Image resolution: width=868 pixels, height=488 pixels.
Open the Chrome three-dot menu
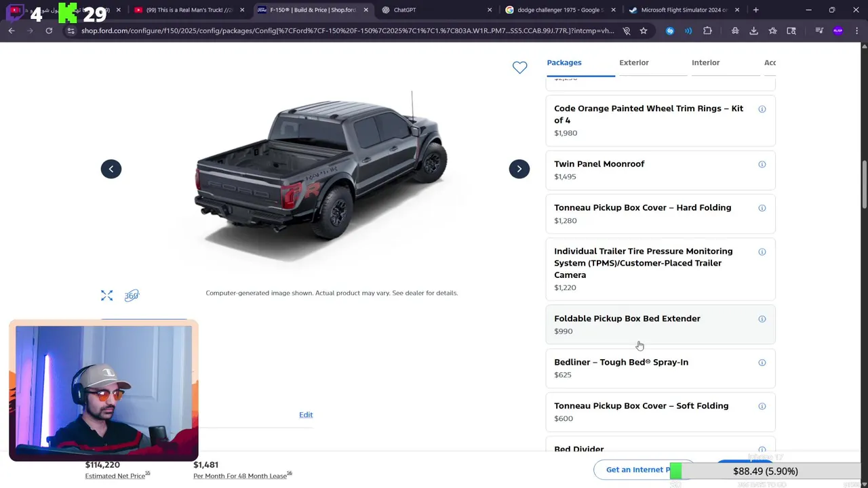(856, 30)
